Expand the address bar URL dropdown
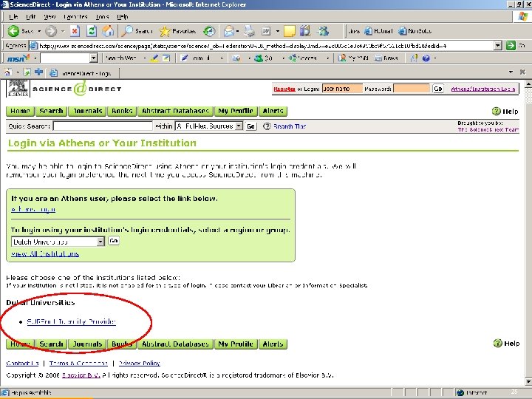The image size is (532, 399). [x=497, y=46]
